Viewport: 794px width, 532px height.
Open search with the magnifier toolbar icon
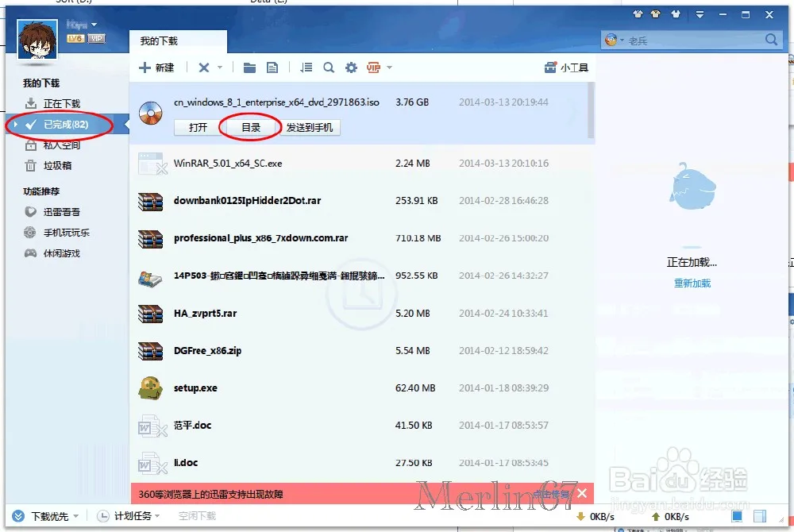pyautogui.click(x=329, y=67)
